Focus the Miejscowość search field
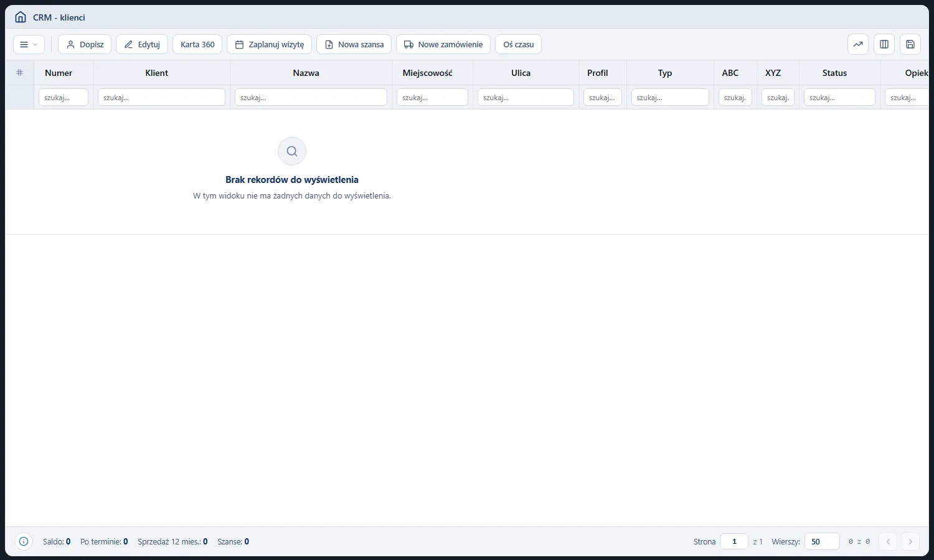 click(x=432, y=97)
